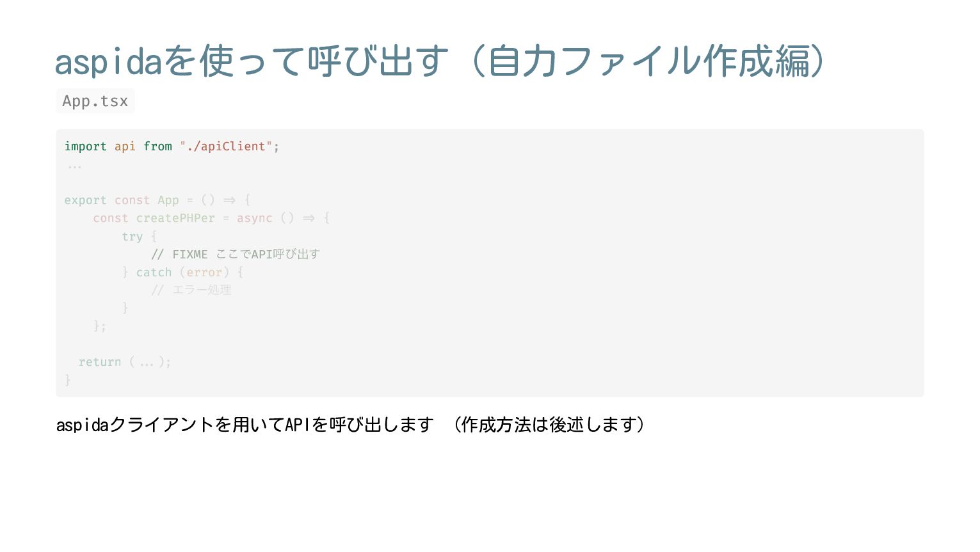Viewport: 980px width, 552px height.
Task: Click the ellipsis line under the import
Action: click(74, 165)
